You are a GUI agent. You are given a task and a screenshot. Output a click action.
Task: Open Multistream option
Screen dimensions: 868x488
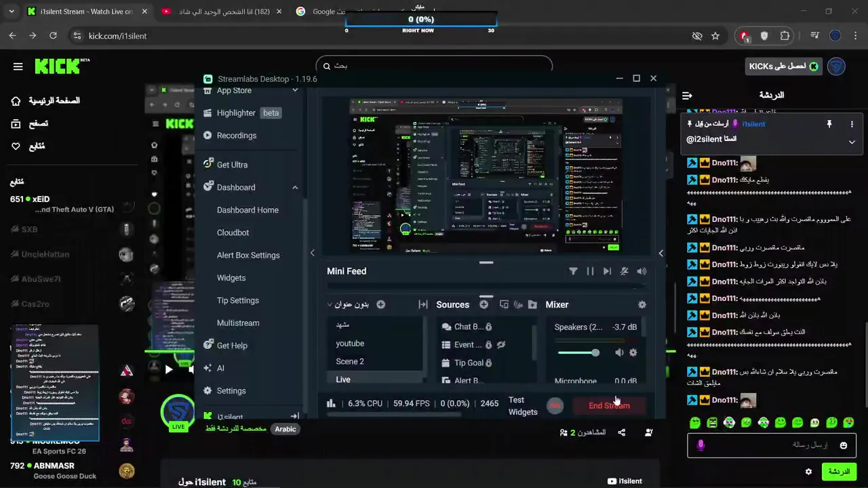pos(238,323)
